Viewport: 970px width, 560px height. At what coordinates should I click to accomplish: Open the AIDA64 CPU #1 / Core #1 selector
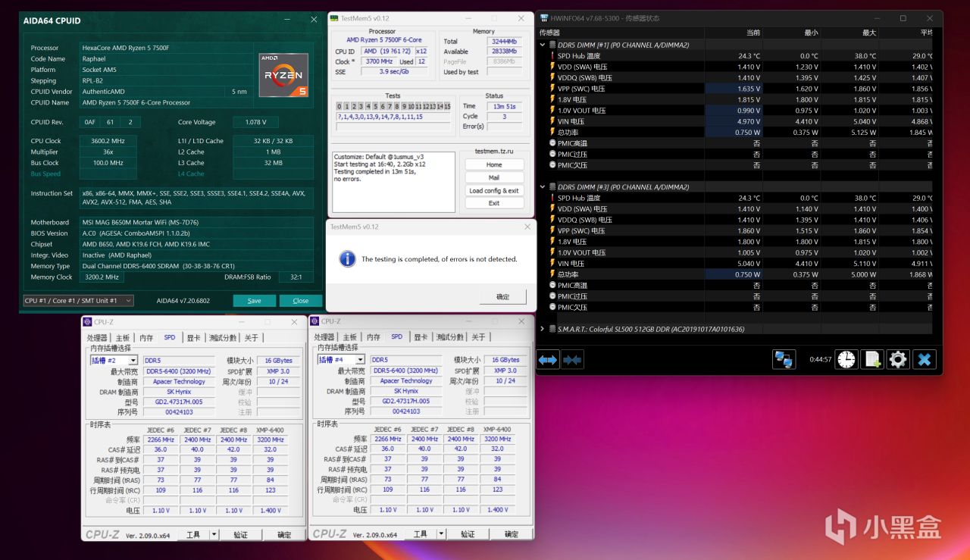click(78, 301)
